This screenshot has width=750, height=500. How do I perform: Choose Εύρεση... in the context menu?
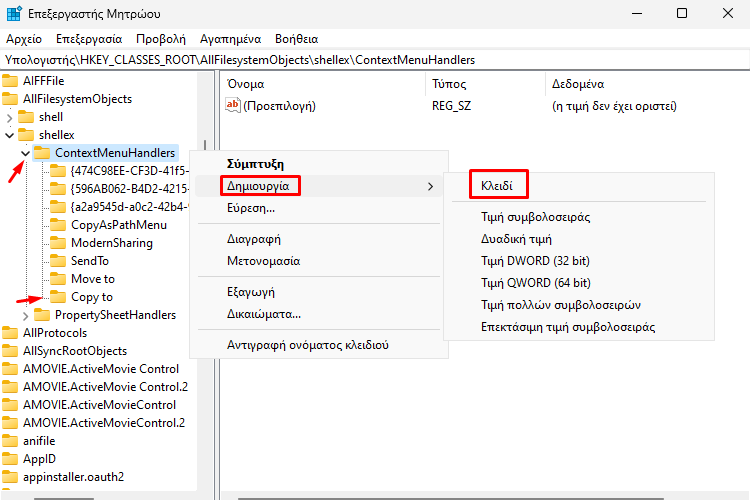319,208
